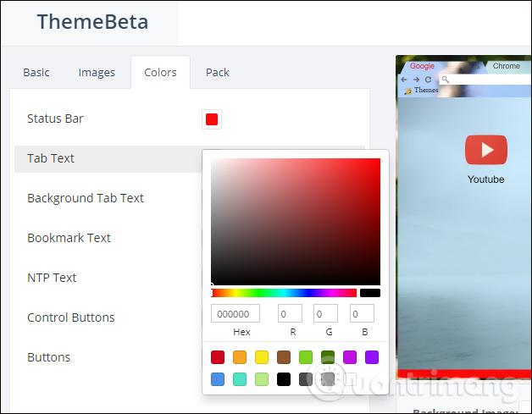
Task: Click the preview reload icon
Action: pyautogui.click(x=428, y=80)
